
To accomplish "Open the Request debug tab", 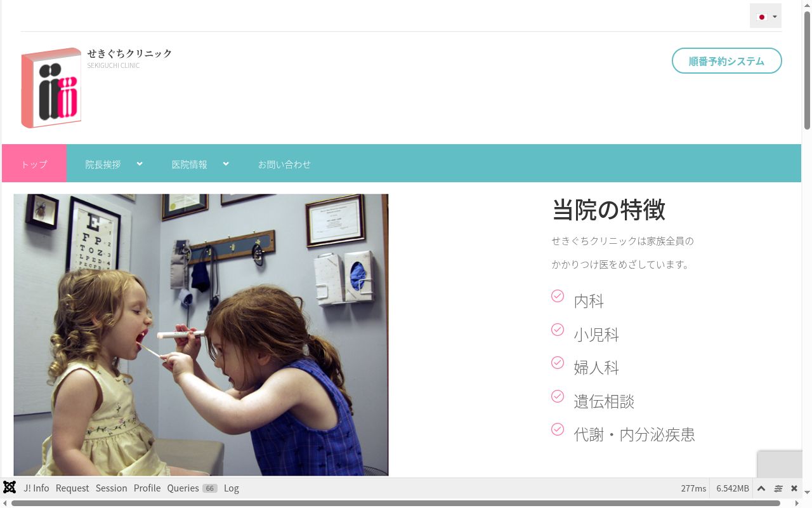I will (x=72, y=488).
